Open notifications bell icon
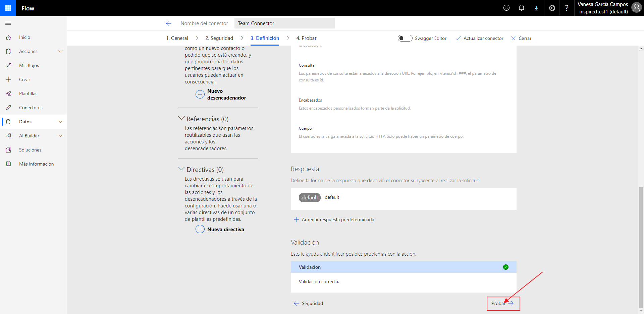Viewport: 644px width, 314px height. tap(522, 8)
